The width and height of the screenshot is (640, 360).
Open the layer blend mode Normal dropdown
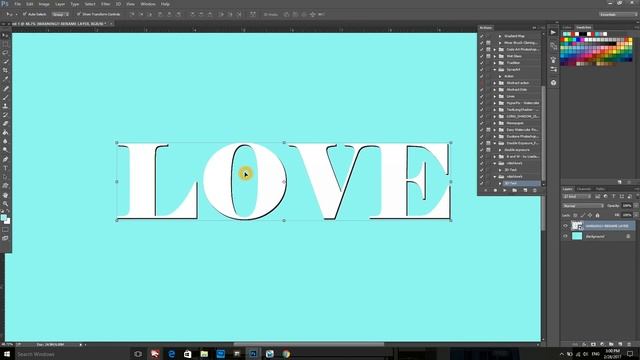pos(583,206)
